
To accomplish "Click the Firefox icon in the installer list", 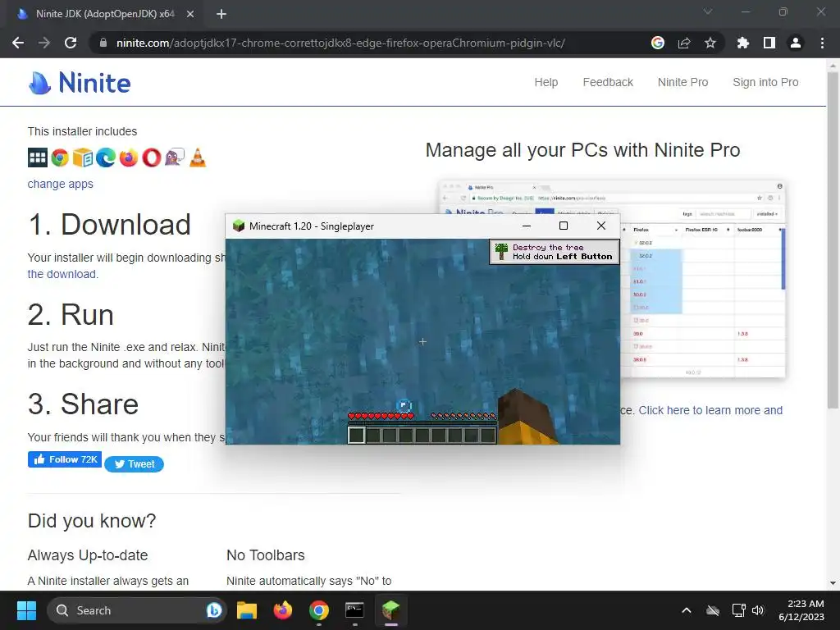I will 129,157.
